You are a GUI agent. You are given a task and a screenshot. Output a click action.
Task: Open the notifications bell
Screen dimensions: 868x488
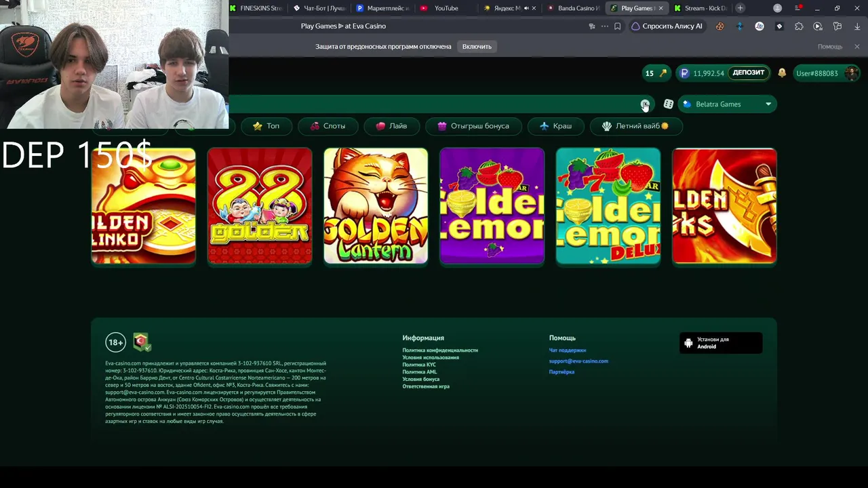[782, 73]
